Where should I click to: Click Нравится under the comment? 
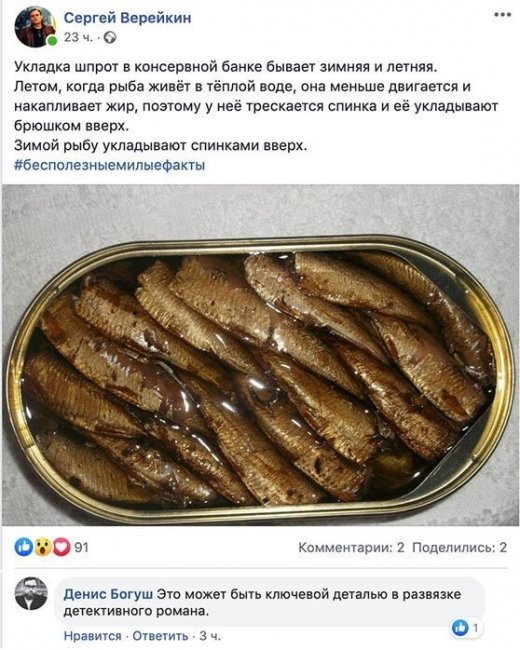pos(93,636)
